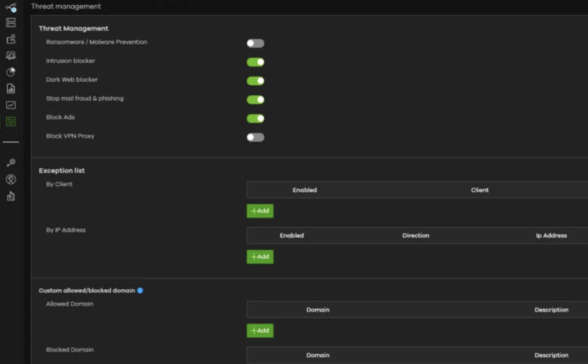Click the blue info icon beside Custom allowed/blocked domain
Screen dimensions: 588x364
[x=140, y=290]
